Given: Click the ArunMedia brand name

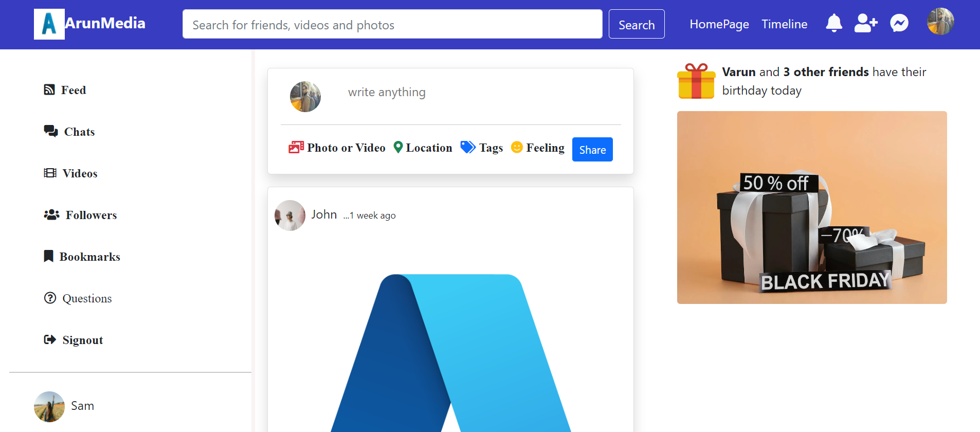Looking at the screenshot, I should tap(105, 23).
